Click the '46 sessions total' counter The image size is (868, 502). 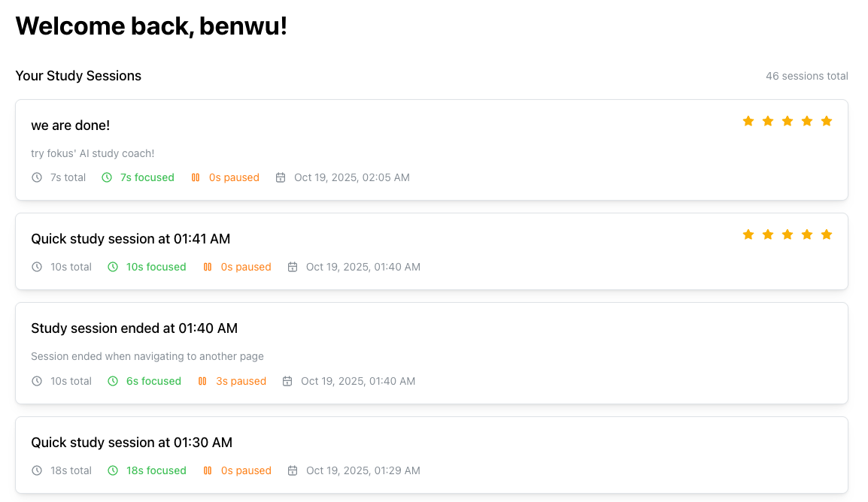[x=806, y=77]
